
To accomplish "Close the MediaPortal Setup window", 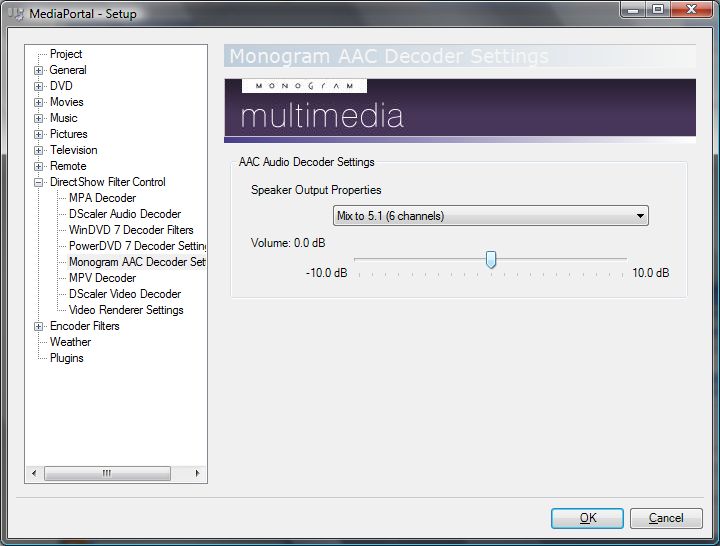I will pos(692,9).
